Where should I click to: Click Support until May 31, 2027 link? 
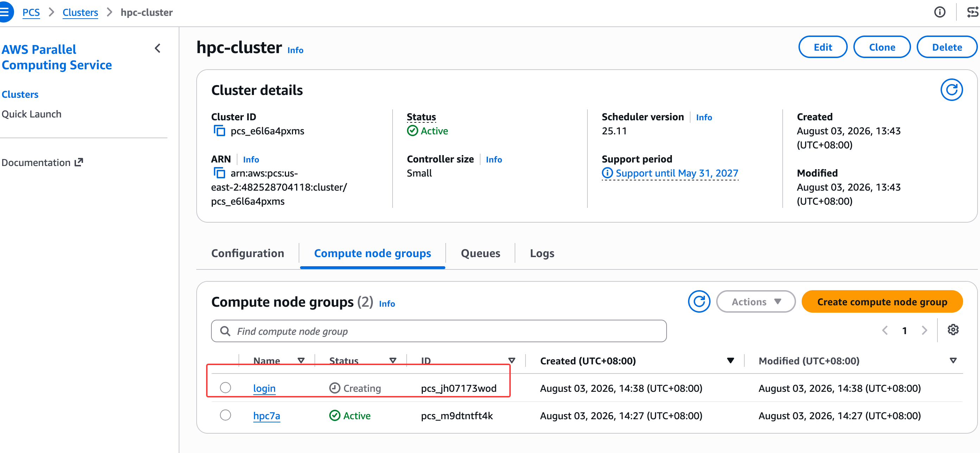[x=676, y=173]
